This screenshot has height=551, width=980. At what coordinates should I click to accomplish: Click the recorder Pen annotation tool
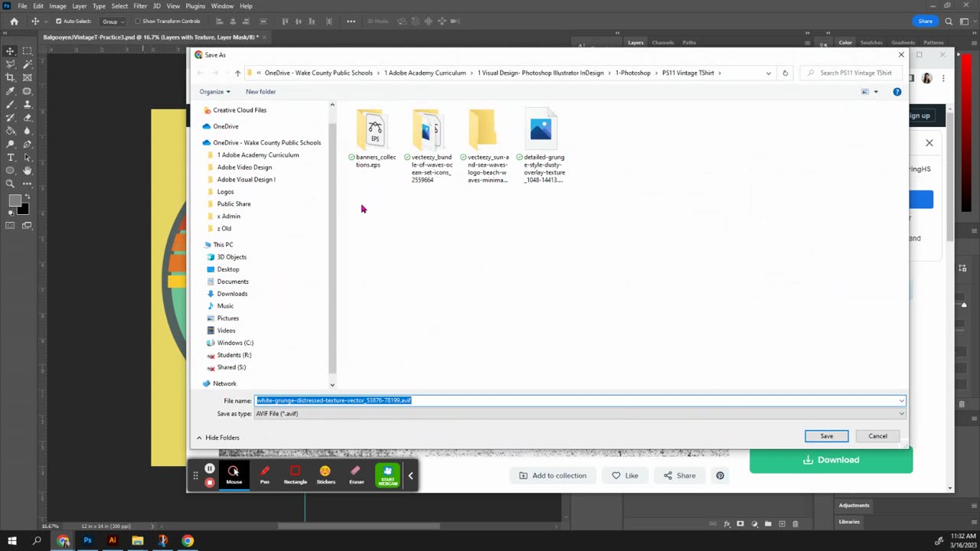point(264,474)
